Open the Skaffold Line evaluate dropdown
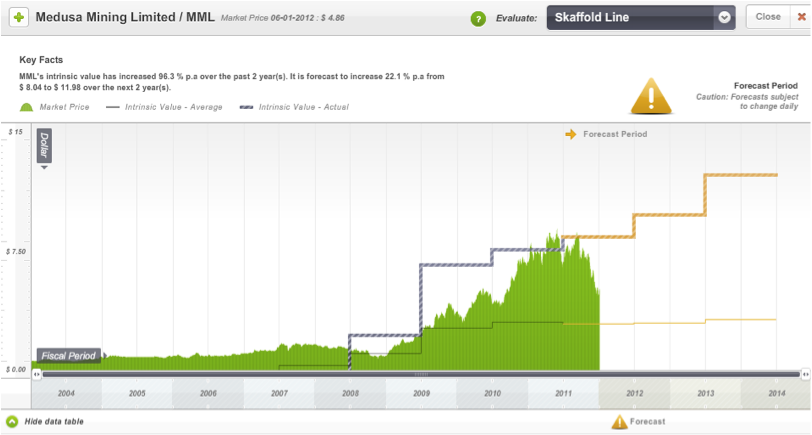Screen dimensions: 812x435 coord(641,18)
